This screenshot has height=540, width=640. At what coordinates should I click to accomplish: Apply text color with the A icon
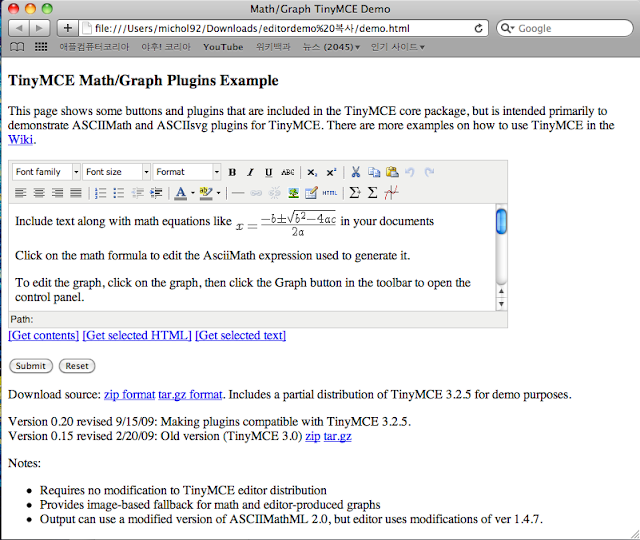(x=180, y=193)
